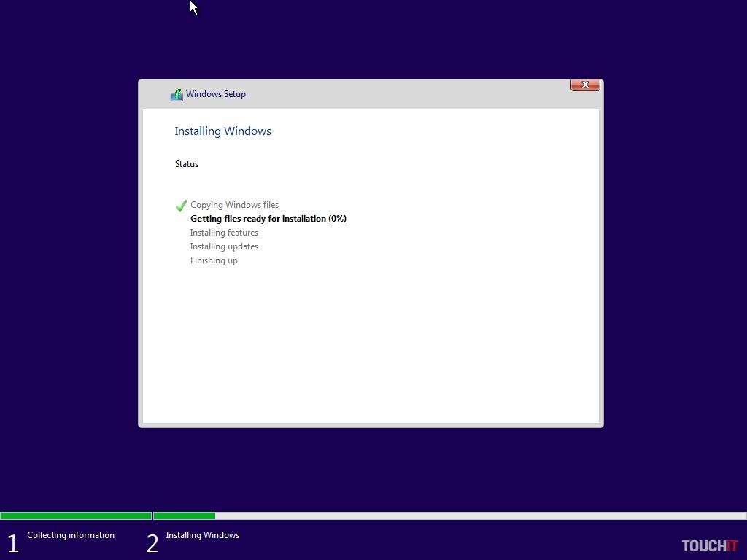The height and width of the screenshot is (560, 747).
Task: Click the Installing Windows label at the bottom
Action: [202, 535]
